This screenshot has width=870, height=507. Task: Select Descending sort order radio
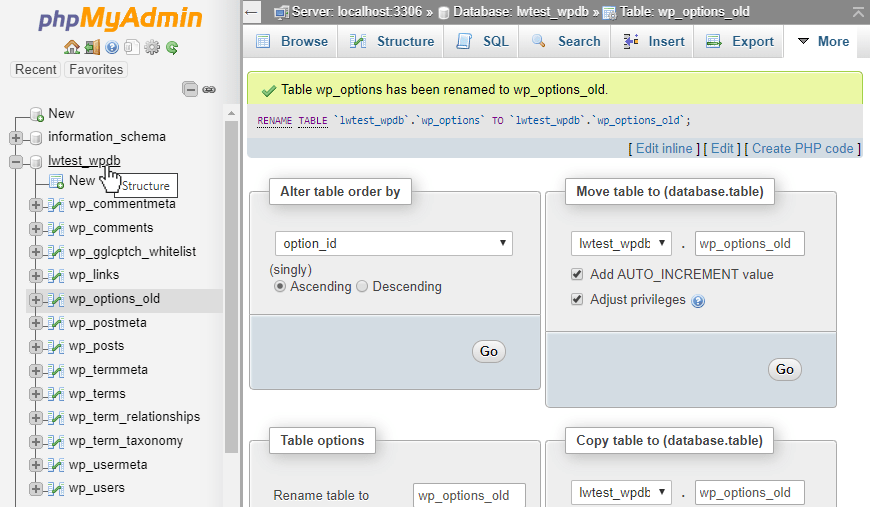point(362,286)
